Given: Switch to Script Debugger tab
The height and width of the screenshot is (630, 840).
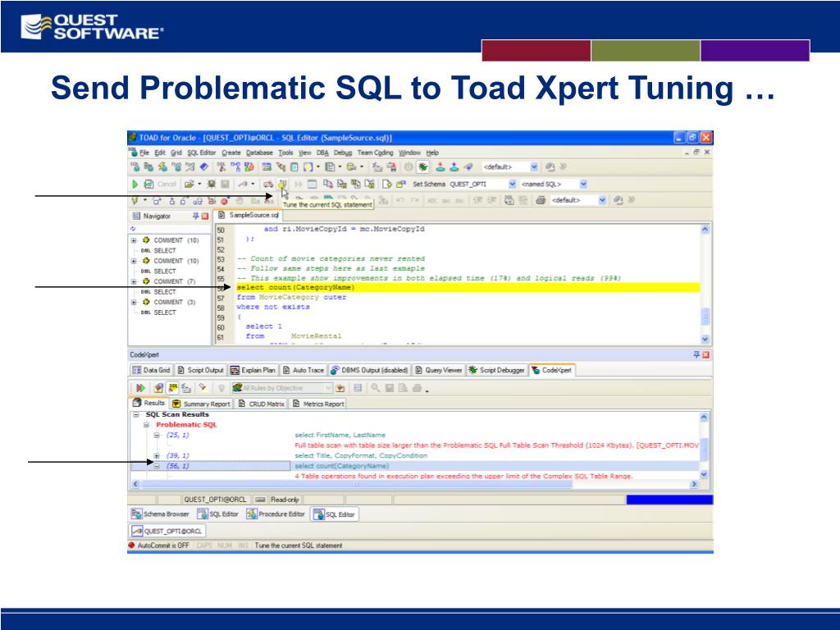Looking at the screenshot, I should tap(496, 370).
